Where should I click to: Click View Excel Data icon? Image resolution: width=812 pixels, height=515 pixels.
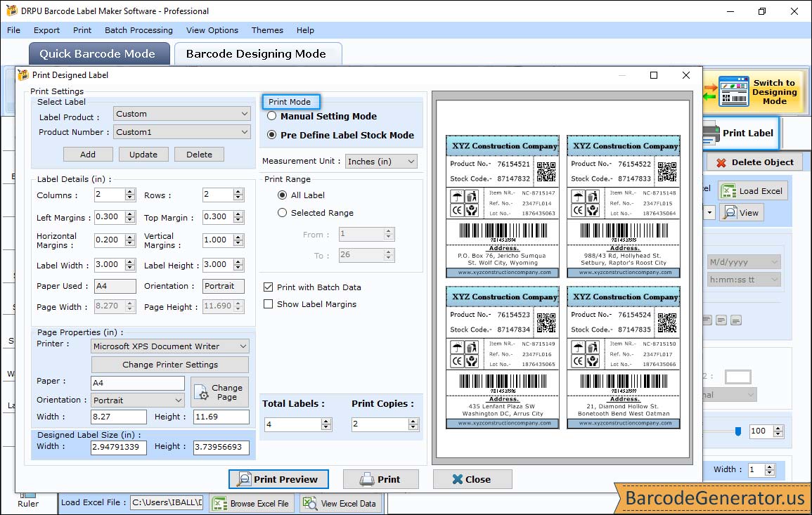[309, 503]
